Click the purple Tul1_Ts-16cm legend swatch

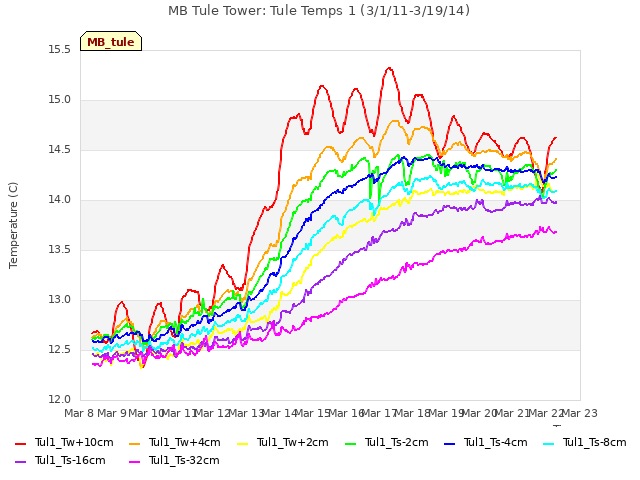(x=20, y=461)
